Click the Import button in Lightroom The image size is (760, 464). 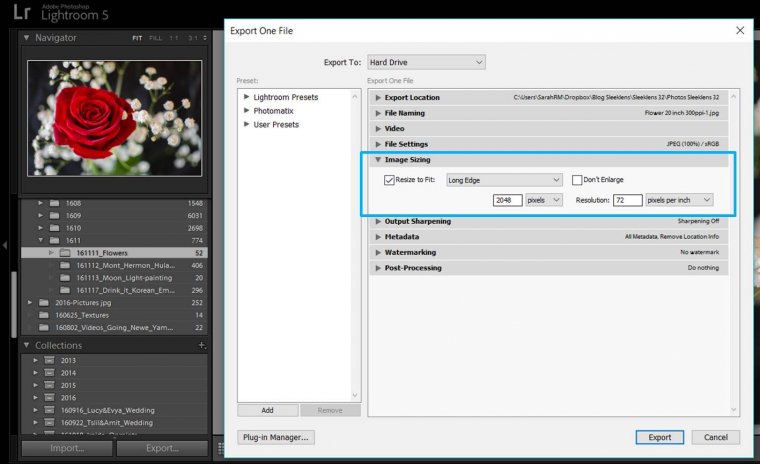click(67, 448)
